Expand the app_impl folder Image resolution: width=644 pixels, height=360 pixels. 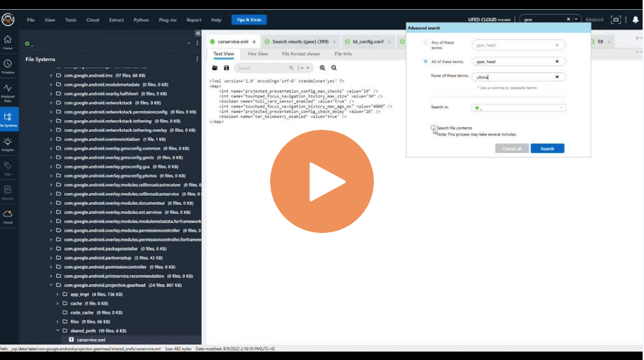[x=57, y=294]
